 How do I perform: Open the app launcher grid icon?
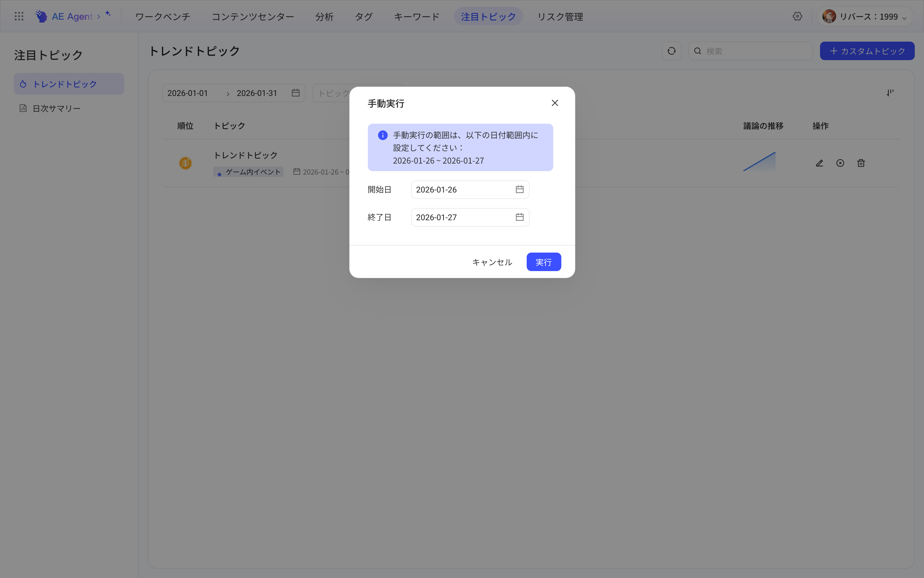(x=19, y=16)
